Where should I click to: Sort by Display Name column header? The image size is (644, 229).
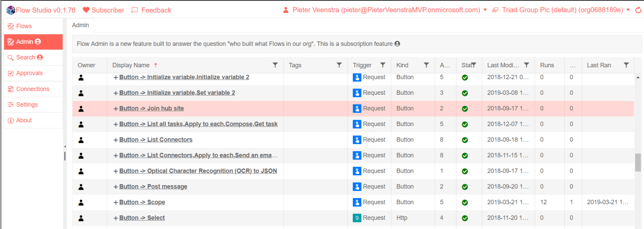pyautogui.click(x=131, y=65)
